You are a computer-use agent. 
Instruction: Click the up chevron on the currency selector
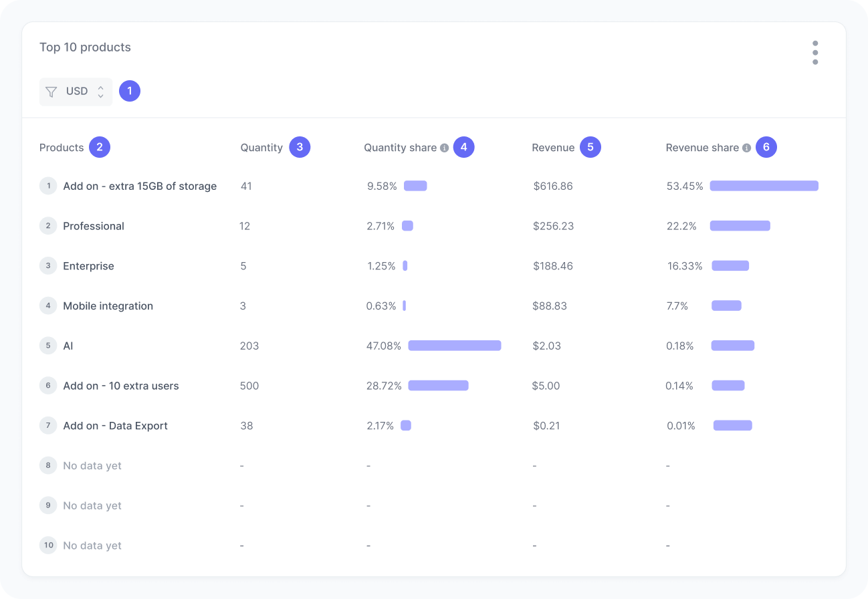(99, 88)
